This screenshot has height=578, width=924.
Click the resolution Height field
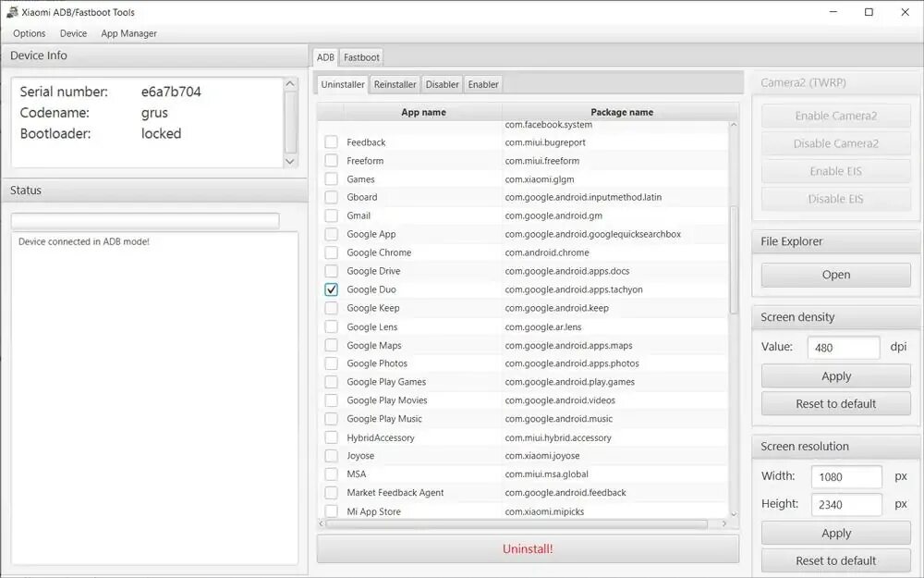coord(846,504)
